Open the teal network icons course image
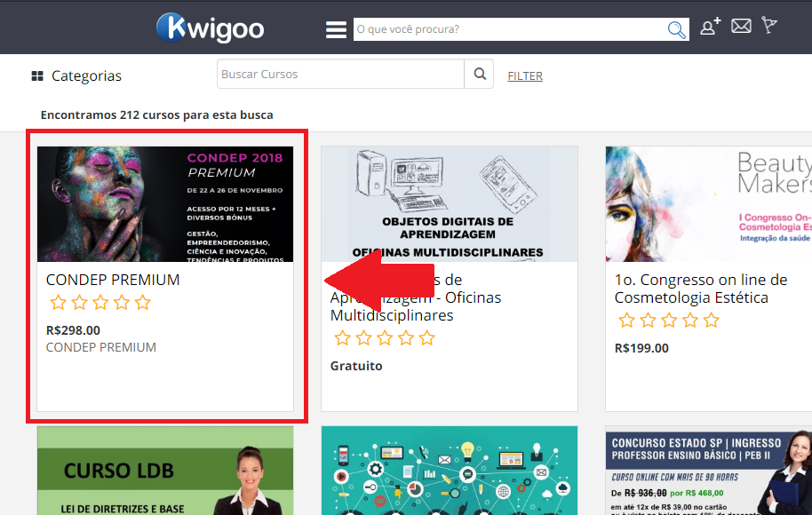 [x=450, y=471]
